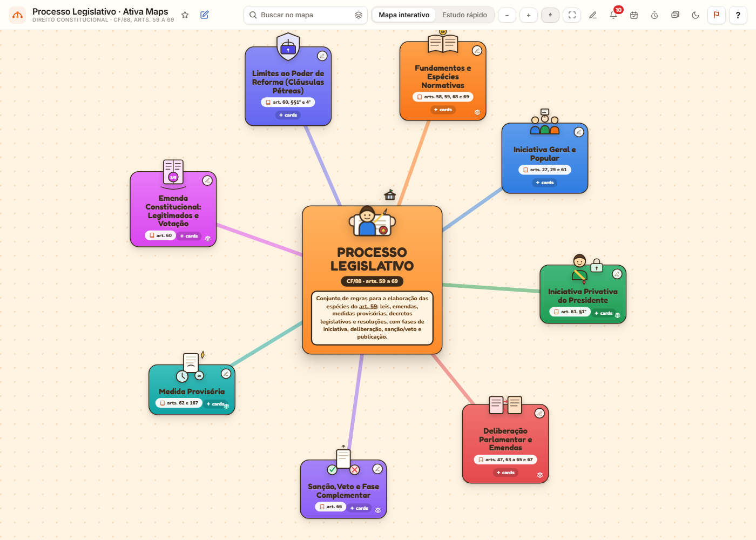Open the stacked cards icon in the toolbar
The height and width of the screenshot is (540, 756).
675,15
